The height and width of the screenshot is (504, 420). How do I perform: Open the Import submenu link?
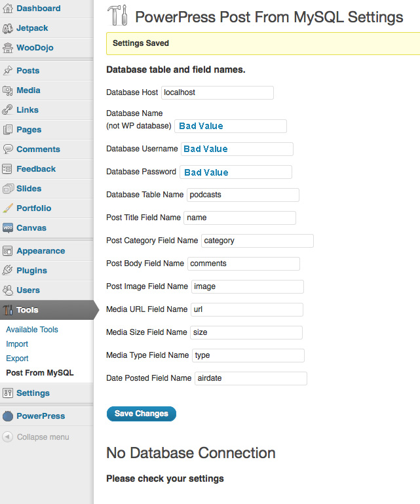pyautogui.click(x=17, y=344)
